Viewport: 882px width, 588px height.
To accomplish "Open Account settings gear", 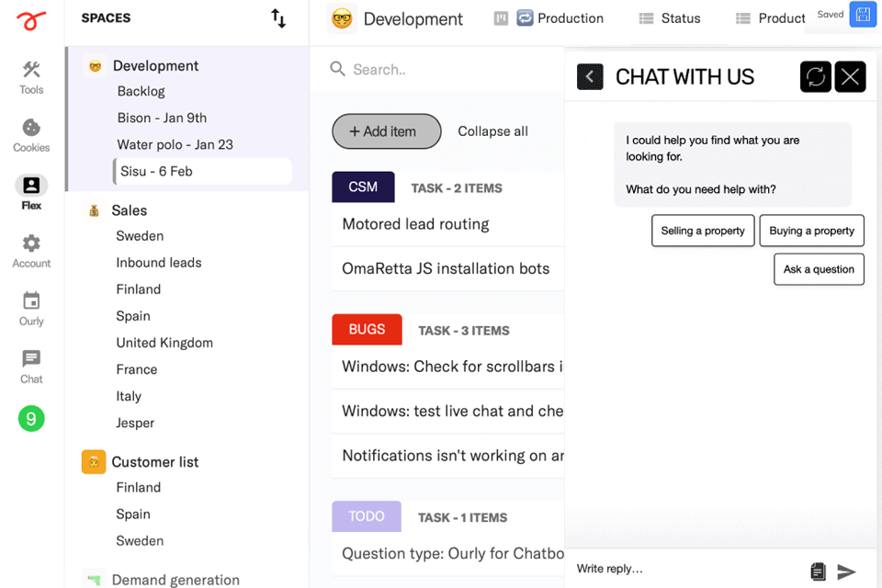I will pyautogui.click(x=31, y=252).
